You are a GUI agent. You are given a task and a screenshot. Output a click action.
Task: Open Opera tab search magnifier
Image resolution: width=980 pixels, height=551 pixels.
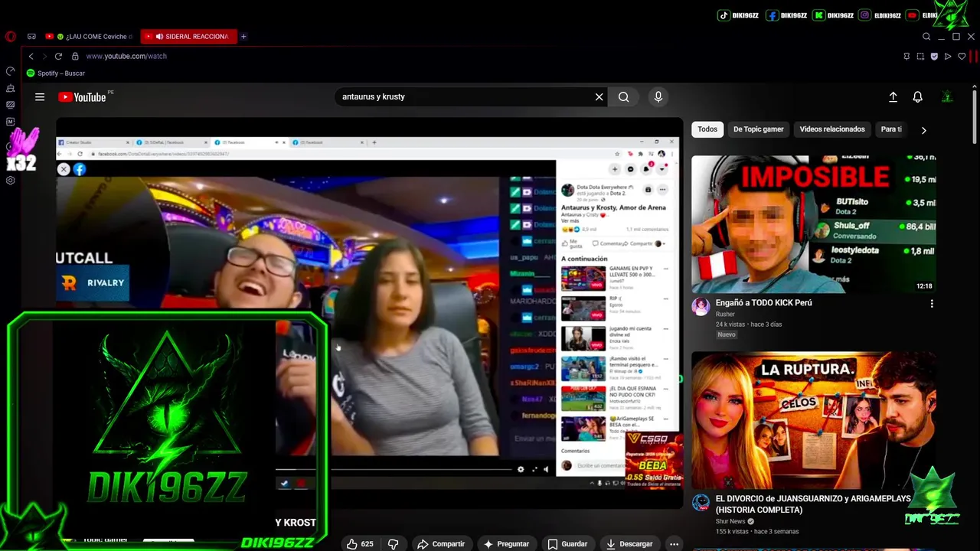pos(926,37)
